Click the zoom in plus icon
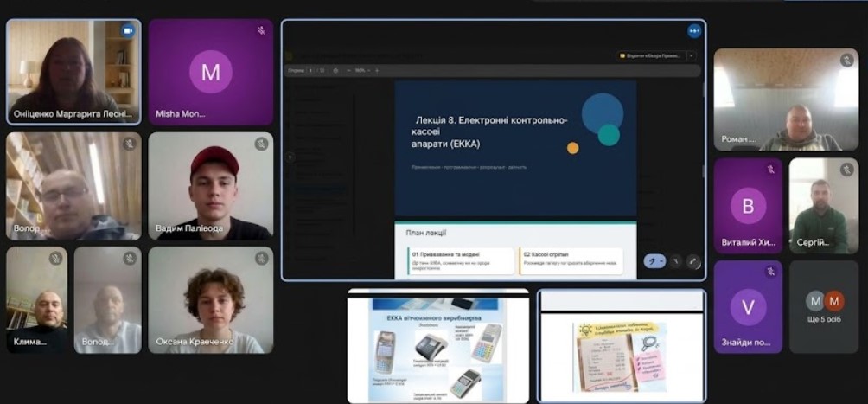Screen dimensions: 868x404 tap(377, 70)
